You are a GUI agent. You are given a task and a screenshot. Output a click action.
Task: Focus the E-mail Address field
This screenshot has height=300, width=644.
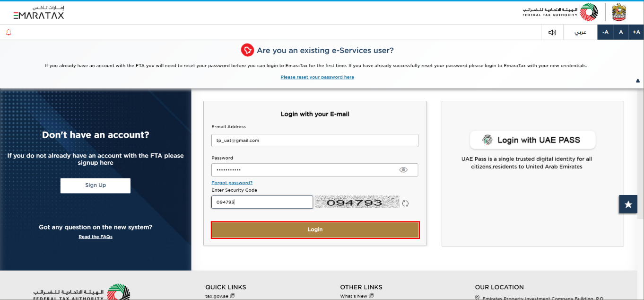pos(314,141)
